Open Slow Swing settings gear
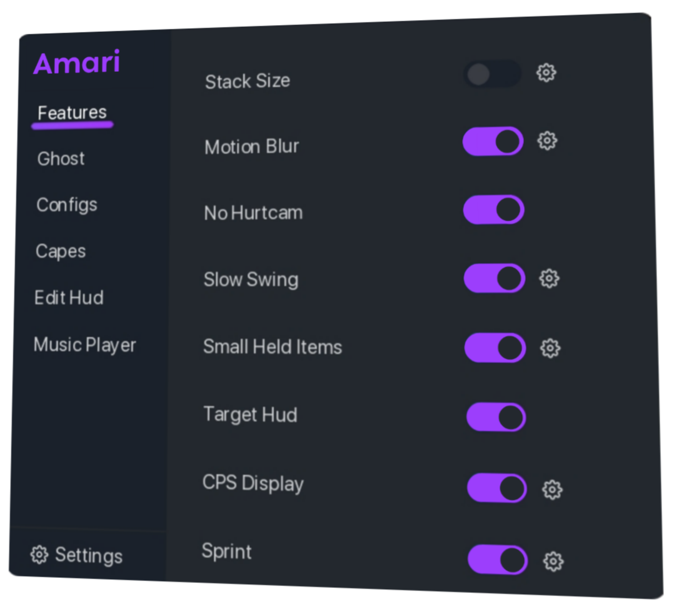The width and height of the screenshot is (674, 616). tap(549, 278)
